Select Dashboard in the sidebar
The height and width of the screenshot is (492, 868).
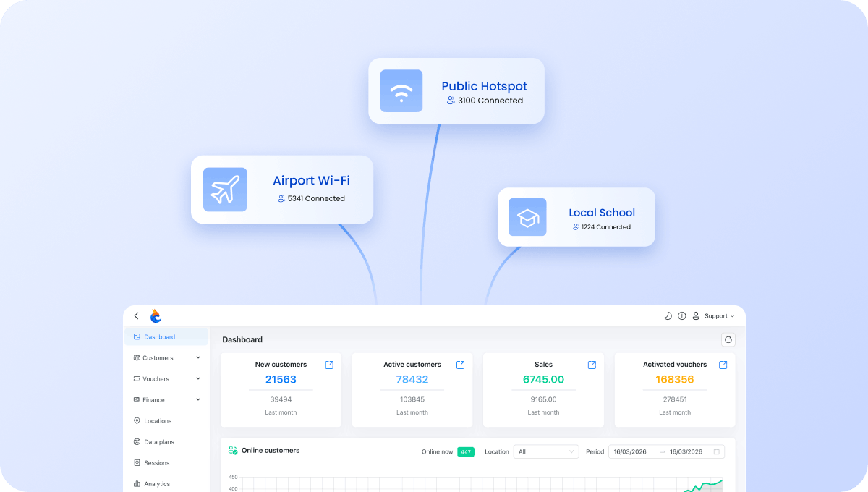166,336
